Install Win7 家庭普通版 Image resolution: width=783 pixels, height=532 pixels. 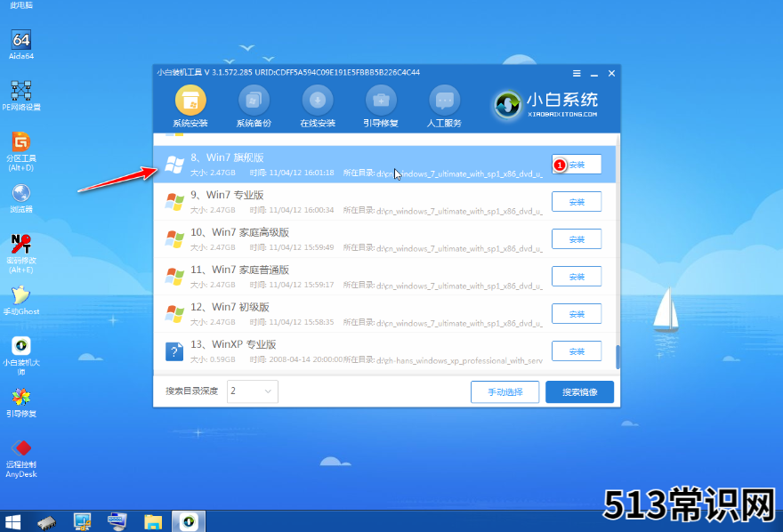(577, 277)
